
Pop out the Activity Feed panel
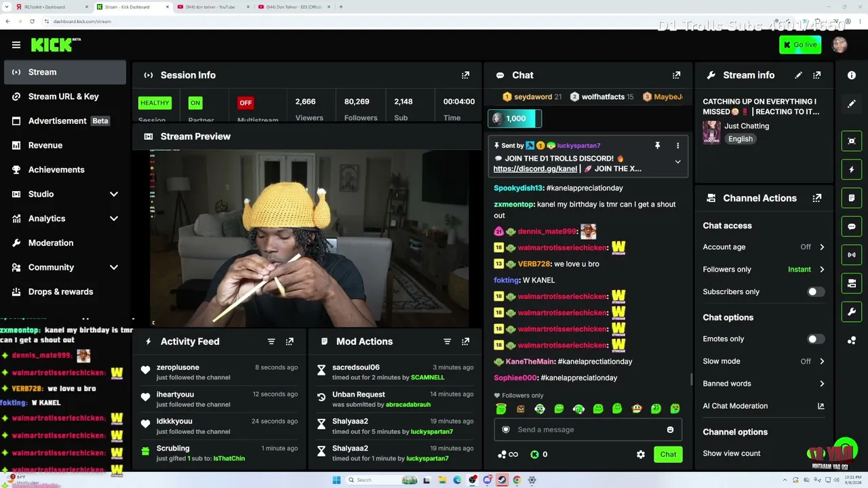click(x=290, y=342)
